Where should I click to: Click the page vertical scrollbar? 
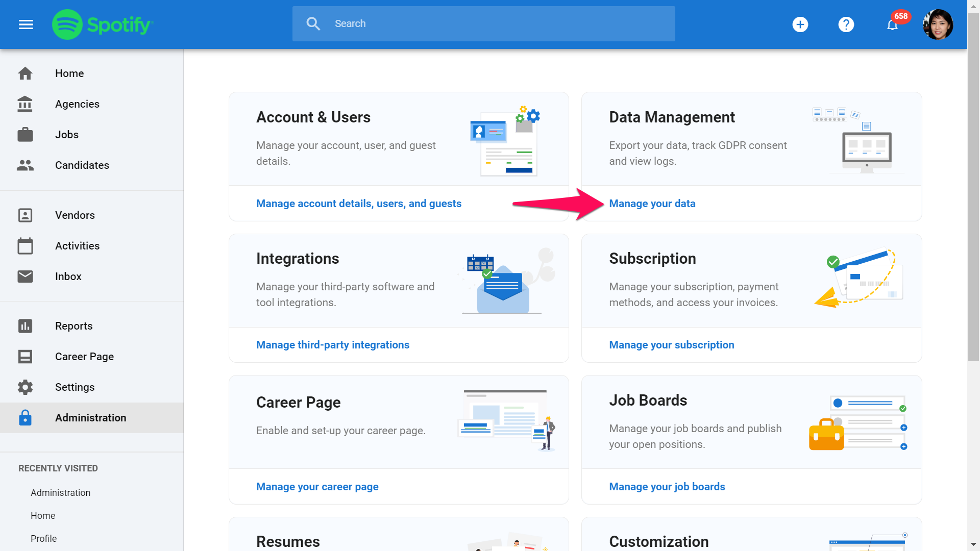point(973,204)
